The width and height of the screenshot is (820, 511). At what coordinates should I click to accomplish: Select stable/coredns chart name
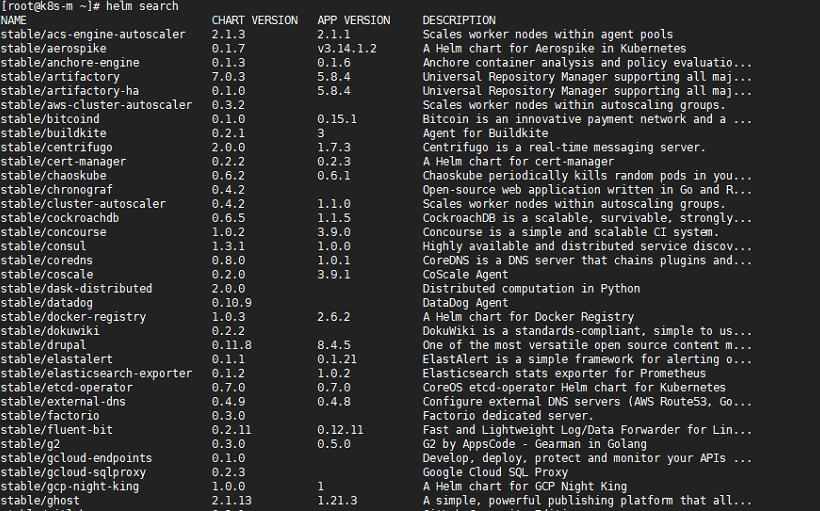(x=47, y=260)
